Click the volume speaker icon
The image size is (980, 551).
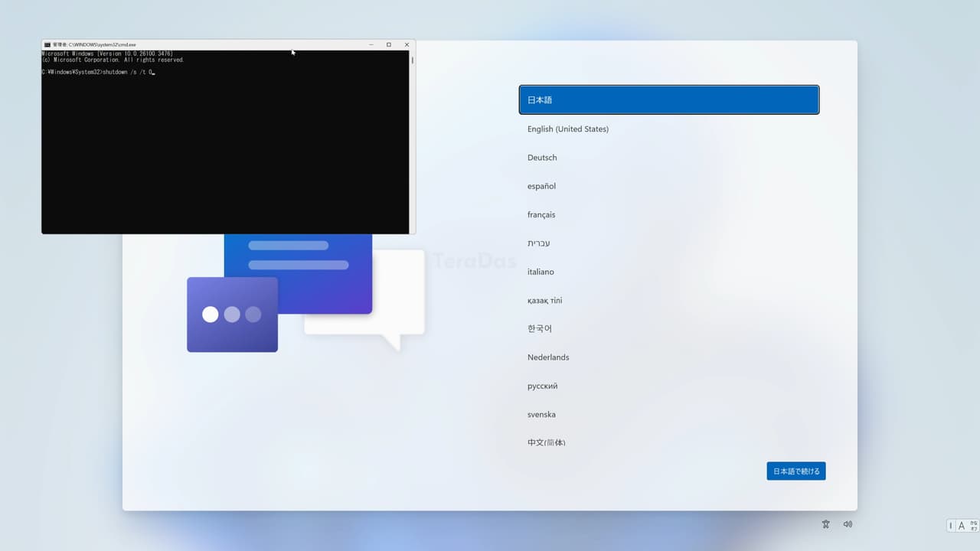click(848, 524)
